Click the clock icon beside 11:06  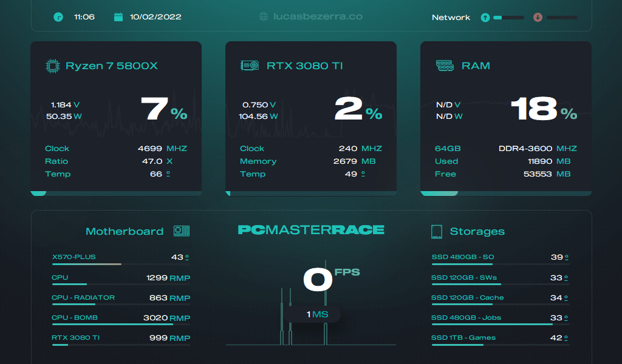tap(58, 17)
